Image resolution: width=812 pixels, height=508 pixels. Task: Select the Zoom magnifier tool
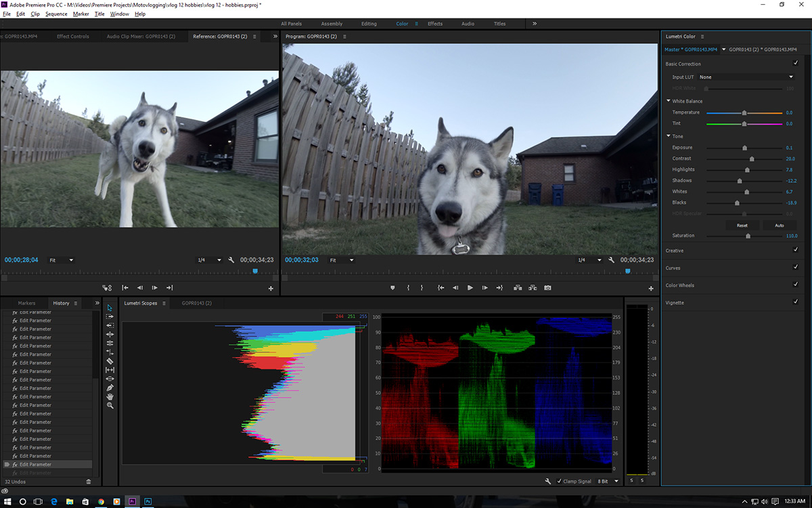coord(110,405)
